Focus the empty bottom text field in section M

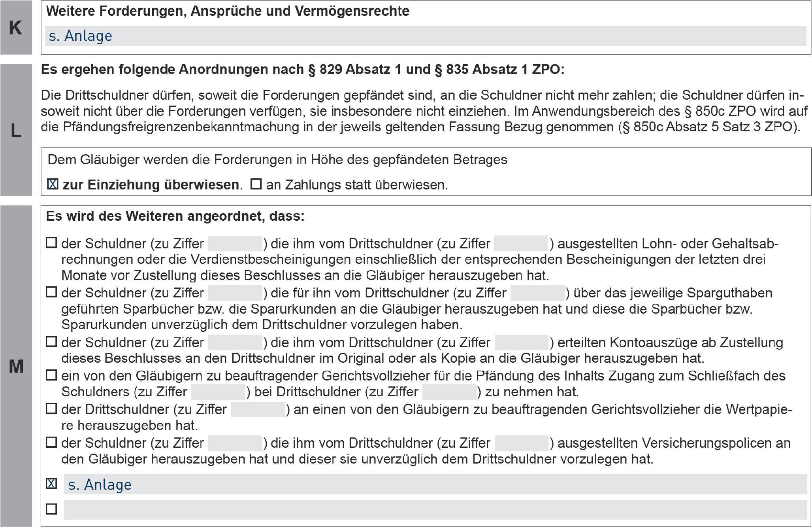pos(435,510)
